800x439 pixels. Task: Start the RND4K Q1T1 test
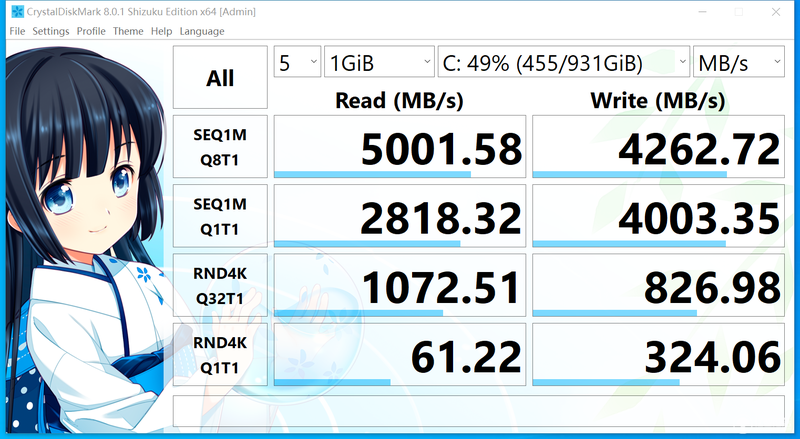coord(220,355)
